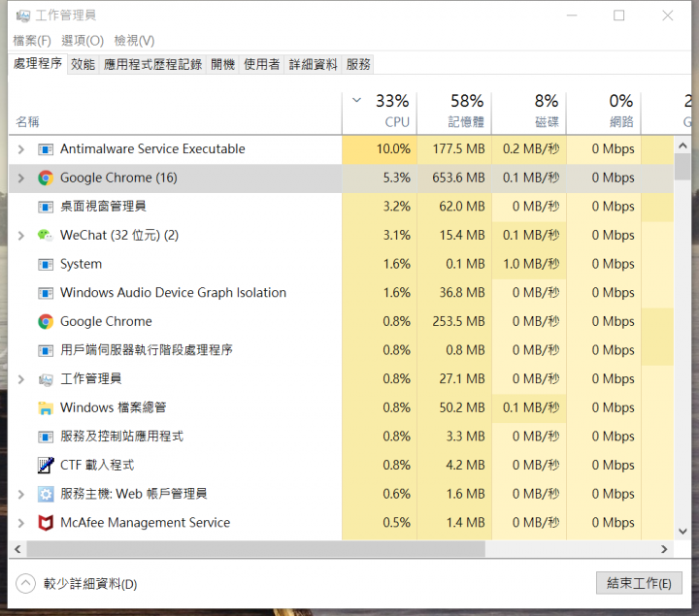699x616 pixels.
Task: Click the 桌面視窗管理員 process icon
Action: [46, 207]
